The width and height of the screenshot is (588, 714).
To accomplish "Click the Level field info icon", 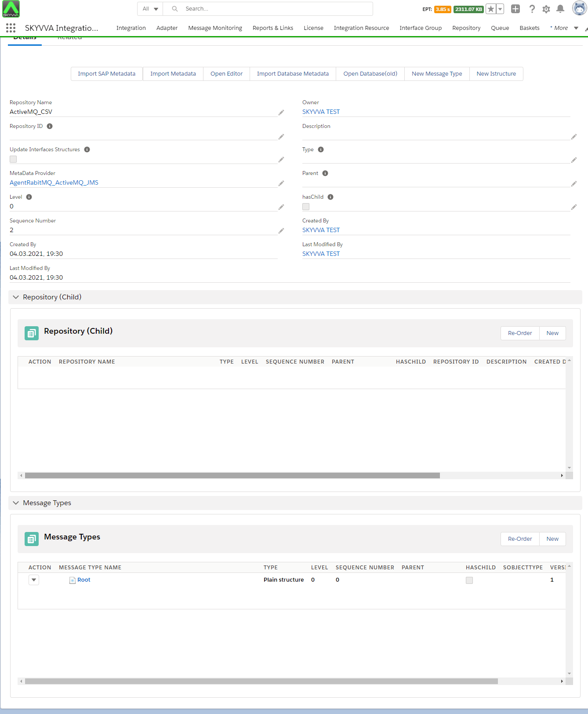I will coord(29,197).
